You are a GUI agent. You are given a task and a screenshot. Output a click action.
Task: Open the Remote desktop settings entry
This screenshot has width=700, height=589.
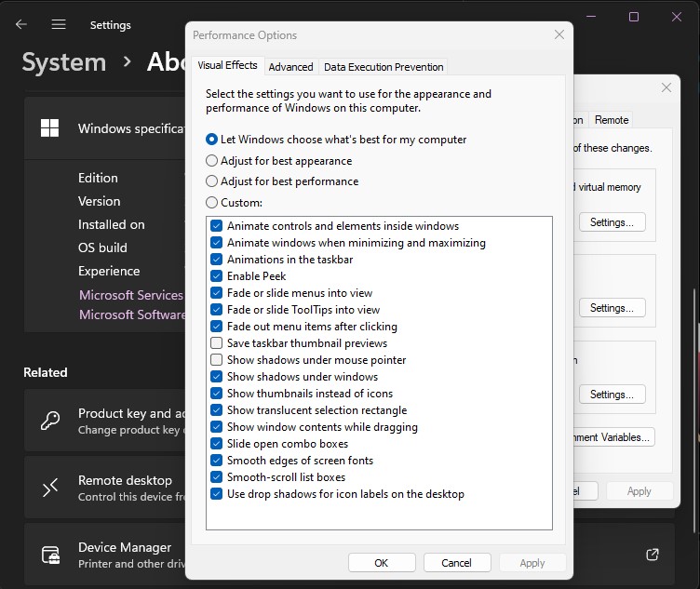pyautogui.click(x=105, y=488)
